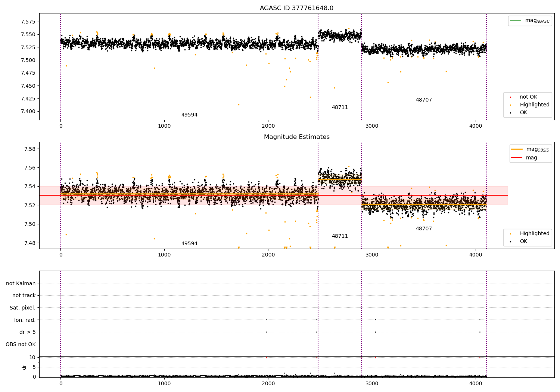Click the '3000' x tick under Magnitude Estimates plot
Viewport: 560px width, 392px height.
click(x=372, y=255)
